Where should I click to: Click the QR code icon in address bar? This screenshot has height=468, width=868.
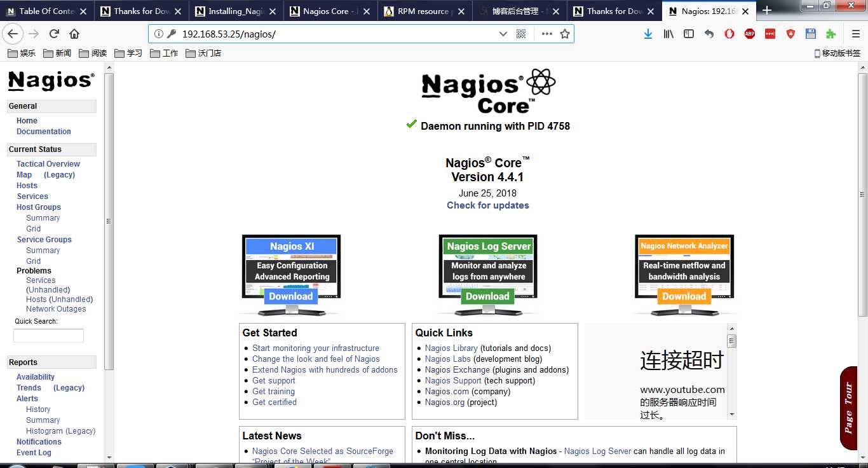(x=521, y=34)
